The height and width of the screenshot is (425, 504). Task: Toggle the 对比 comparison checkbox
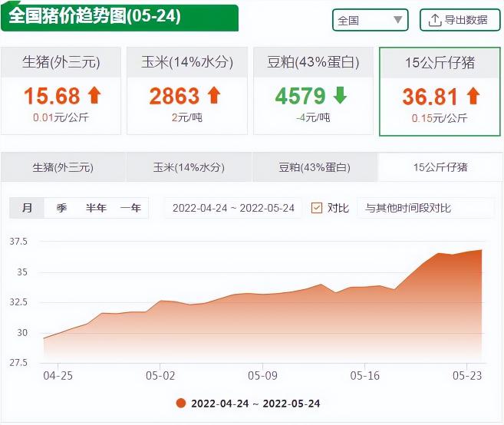pos(317,208)
